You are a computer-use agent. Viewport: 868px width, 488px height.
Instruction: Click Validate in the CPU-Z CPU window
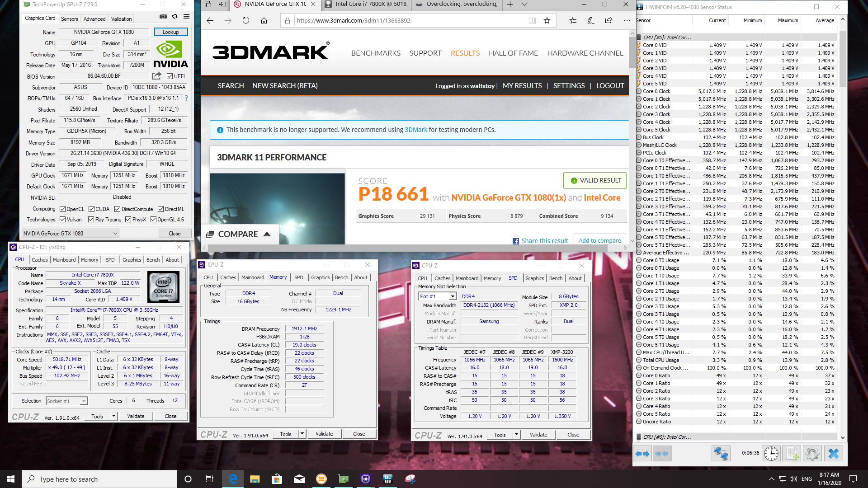(x=136, y=416)
